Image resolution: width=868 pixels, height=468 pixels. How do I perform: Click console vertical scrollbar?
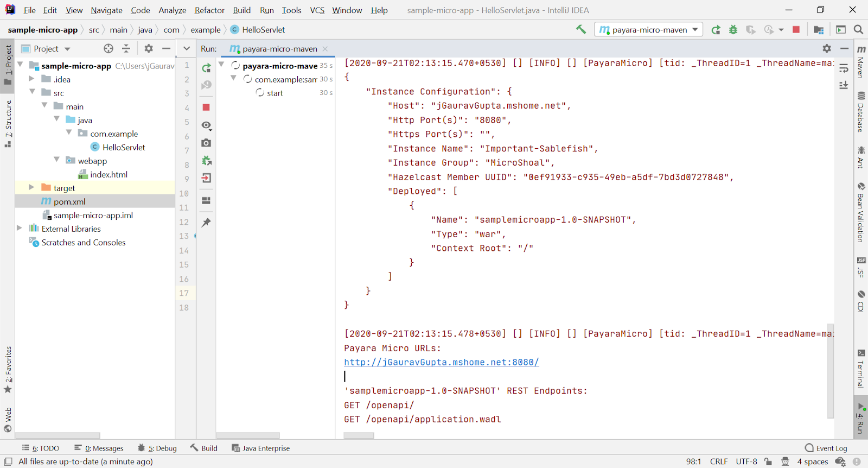coord(830,371)
